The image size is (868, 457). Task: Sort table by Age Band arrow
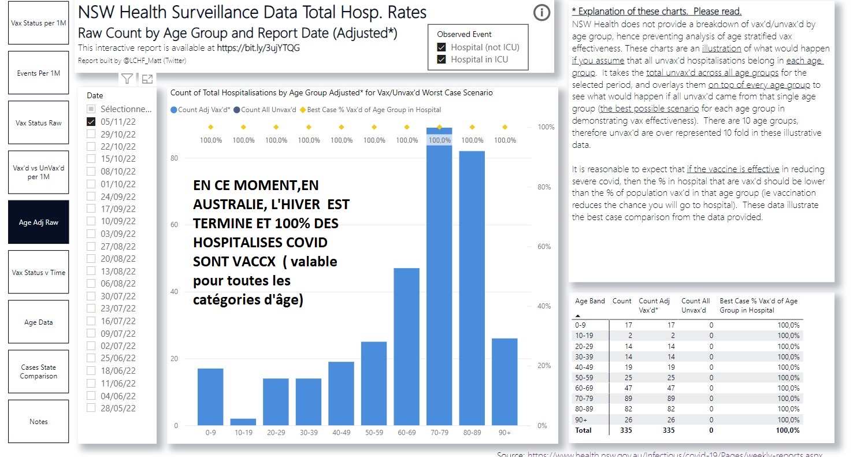(x=578, y=316)
